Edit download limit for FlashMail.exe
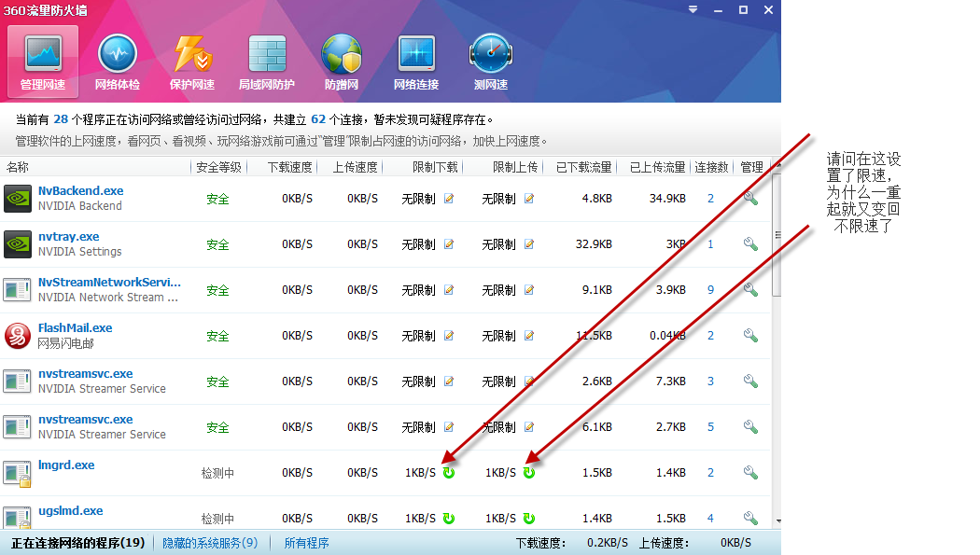 click(449, 335)
